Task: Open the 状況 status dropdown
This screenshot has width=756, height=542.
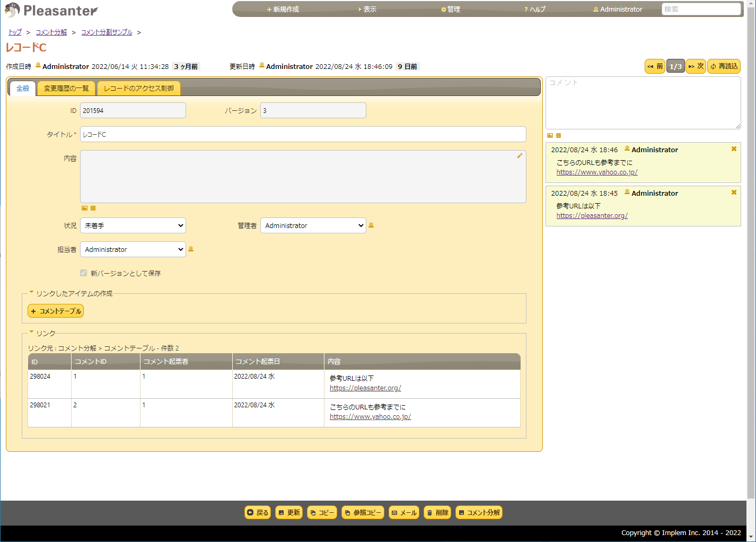Action: (133, 225)
